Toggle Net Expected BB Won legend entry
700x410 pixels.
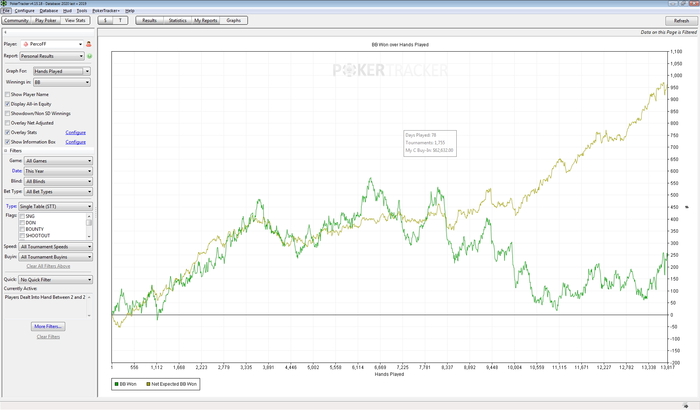(171, 383)
